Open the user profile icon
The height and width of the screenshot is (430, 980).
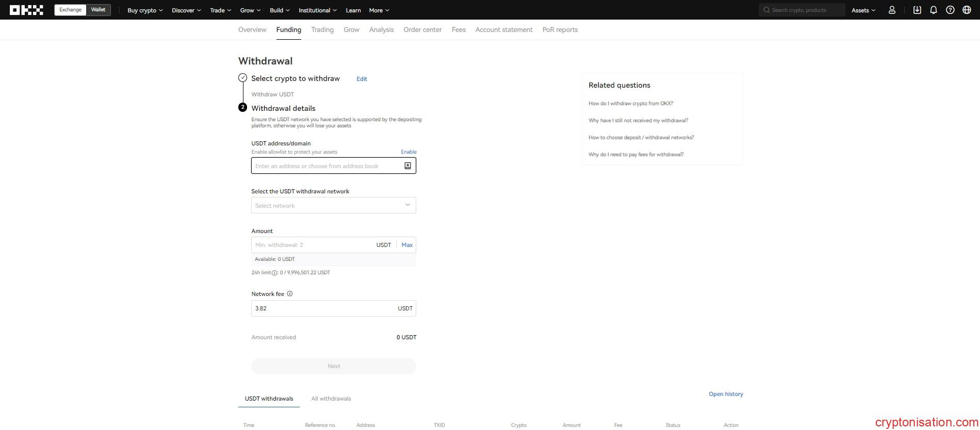coord(892,10)
